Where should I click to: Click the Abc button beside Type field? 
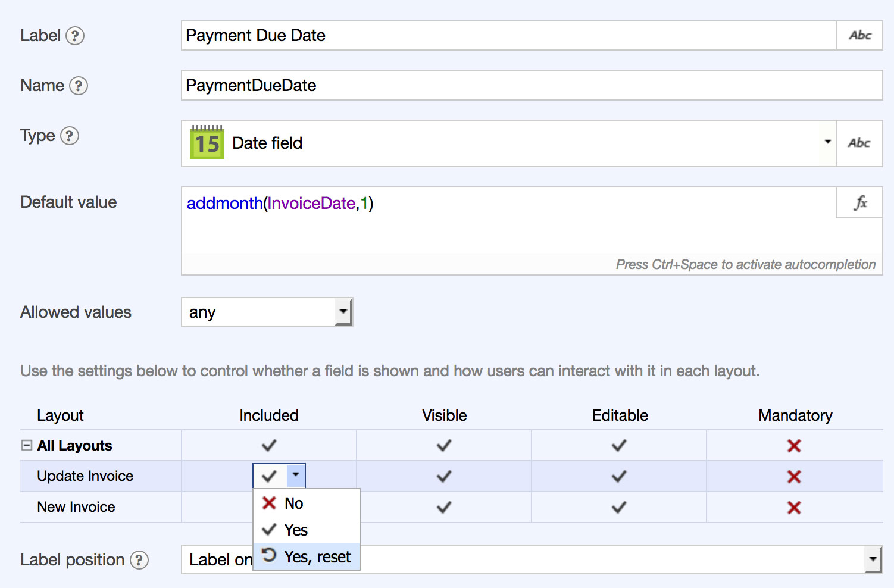859,143
